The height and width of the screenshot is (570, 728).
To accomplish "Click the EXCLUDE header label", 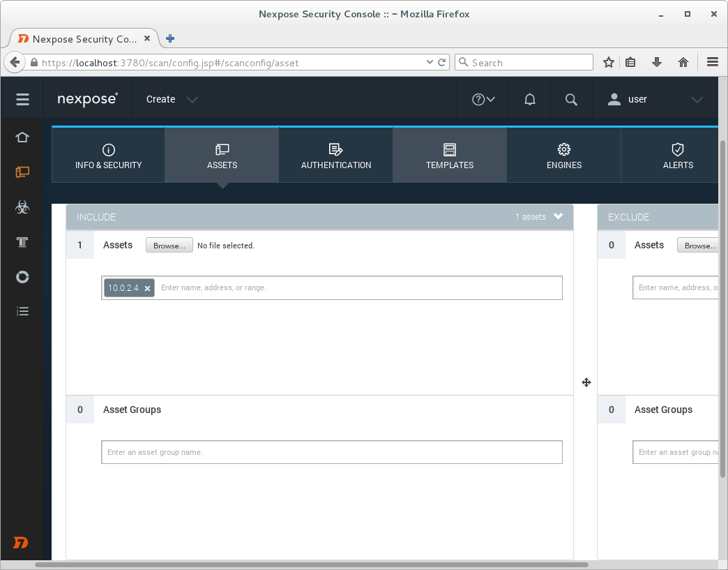I will 628,217.
